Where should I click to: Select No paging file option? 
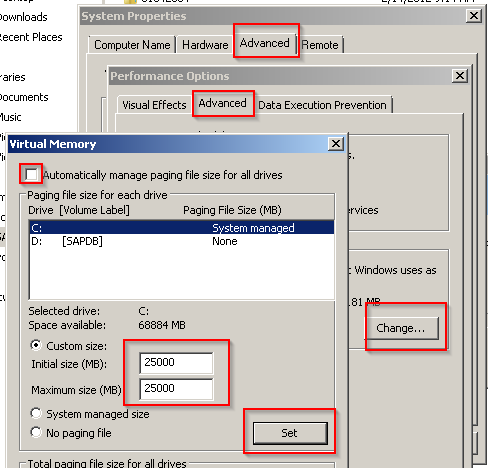coord(36,432)
